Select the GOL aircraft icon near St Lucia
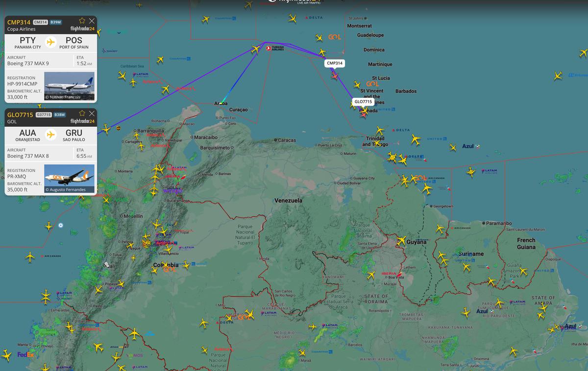 pyautogui.click(x=357, y=85)
